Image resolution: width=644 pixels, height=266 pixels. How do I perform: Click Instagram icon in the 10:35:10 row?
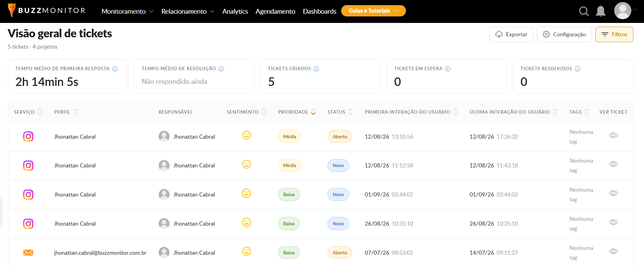coord(28,224)
